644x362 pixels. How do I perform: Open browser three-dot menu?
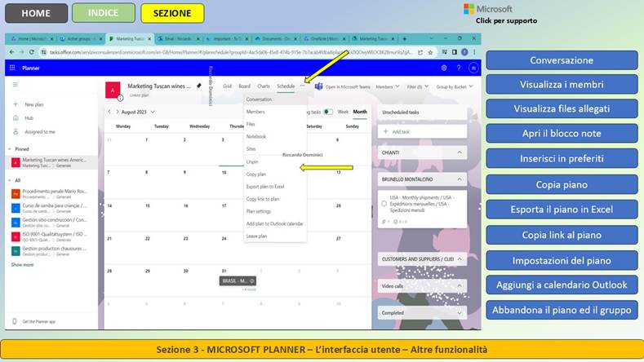point(474,52)
